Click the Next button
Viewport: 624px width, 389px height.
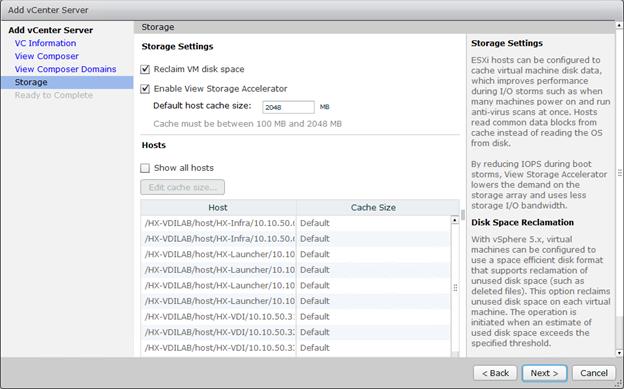[544, 373]
